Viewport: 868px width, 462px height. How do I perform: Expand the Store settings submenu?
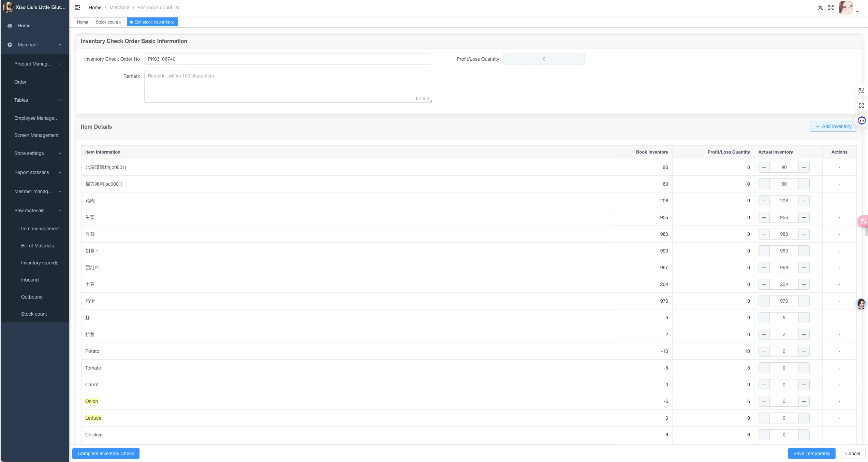(60, 153)
